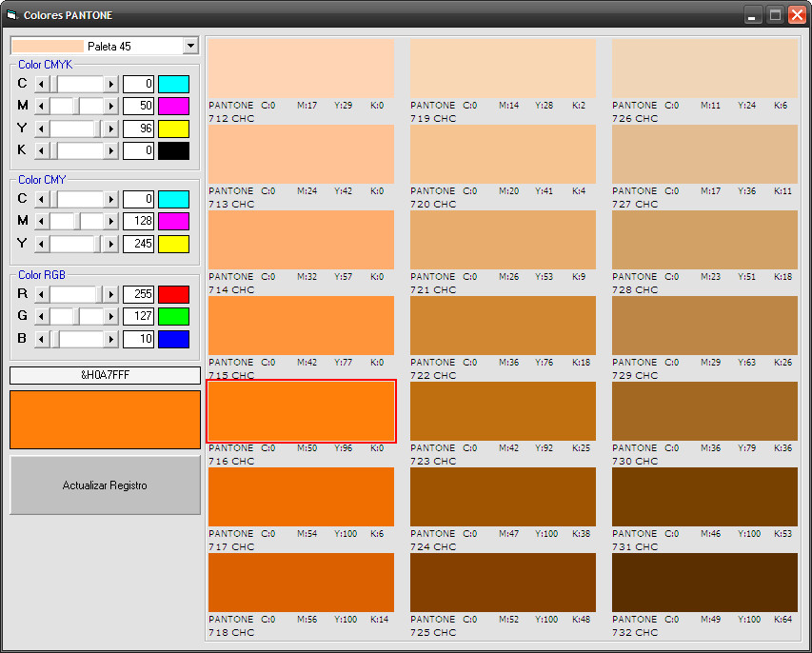Click the black K swatch in Color CMYK
This screenshot has height=653, width=812.
point(173,150)
